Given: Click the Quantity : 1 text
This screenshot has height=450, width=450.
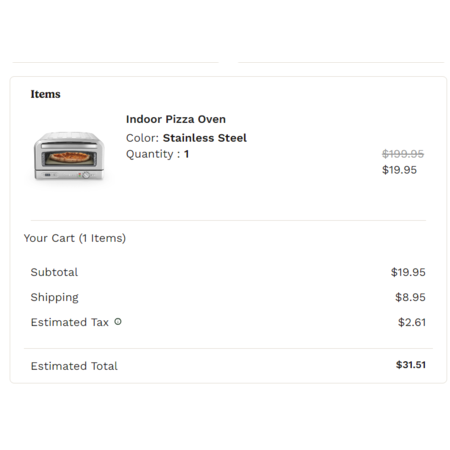Looking at the screenshot, I should 157,154.
